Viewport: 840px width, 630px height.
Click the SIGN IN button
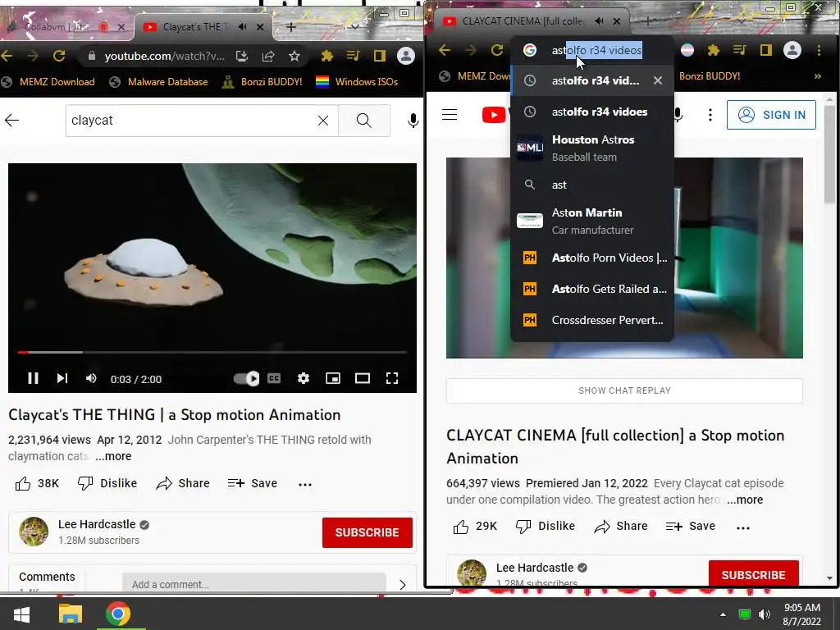771,115
